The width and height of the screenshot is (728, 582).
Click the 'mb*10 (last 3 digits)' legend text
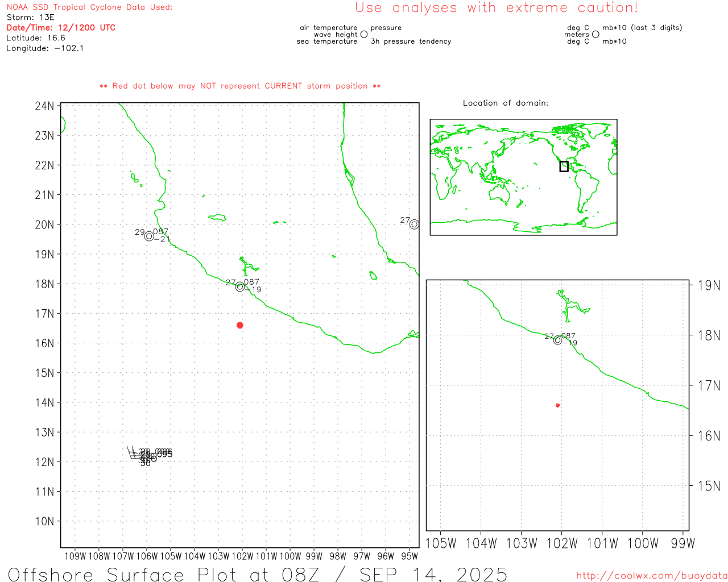[642, 28]
